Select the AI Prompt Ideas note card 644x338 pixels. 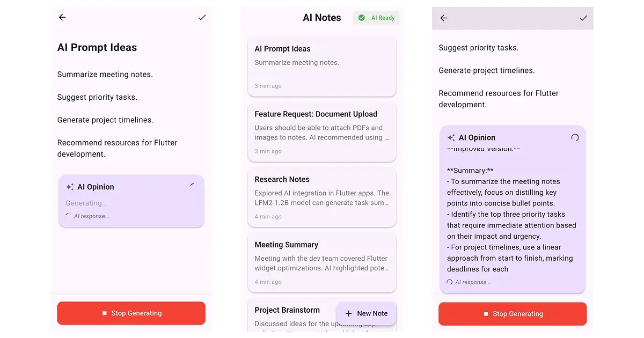(x=322, y=67)
